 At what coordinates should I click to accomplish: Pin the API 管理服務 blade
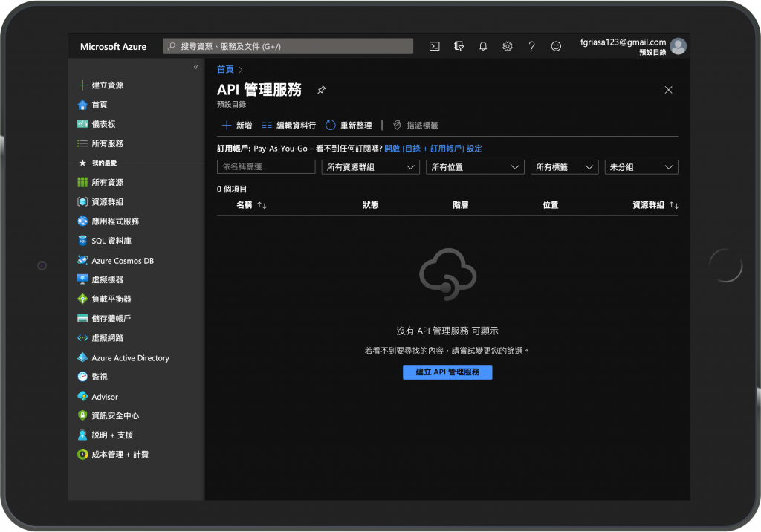321,90
